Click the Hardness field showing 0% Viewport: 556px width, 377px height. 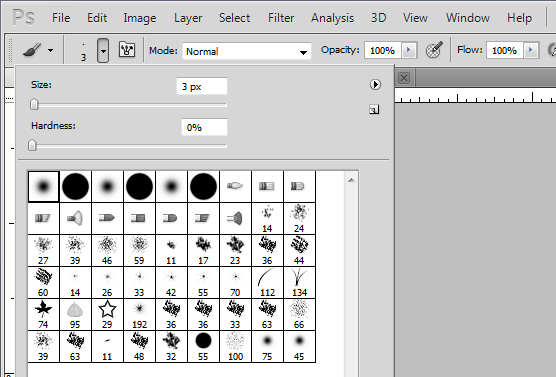pyautogui.click(x=204, y=127)
